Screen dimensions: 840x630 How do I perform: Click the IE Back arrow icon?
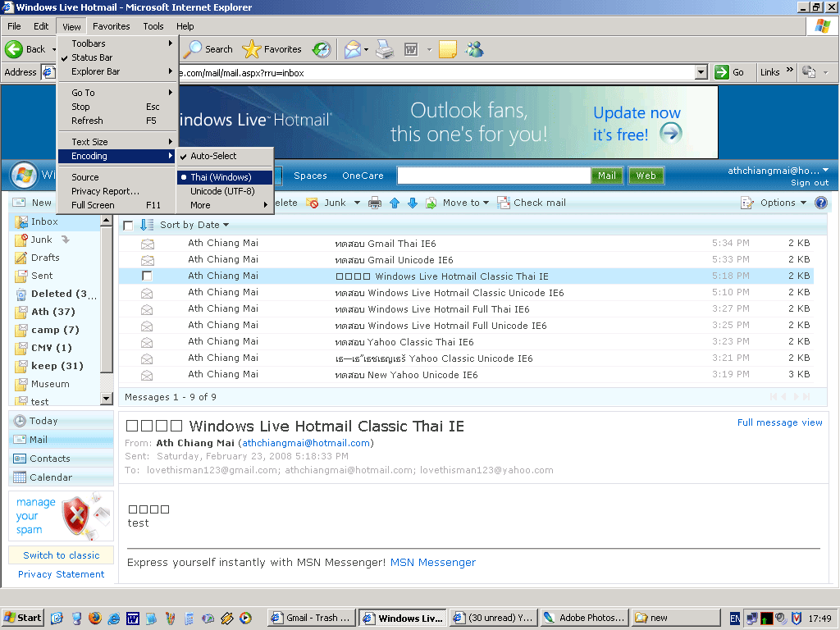pos(14,49)
